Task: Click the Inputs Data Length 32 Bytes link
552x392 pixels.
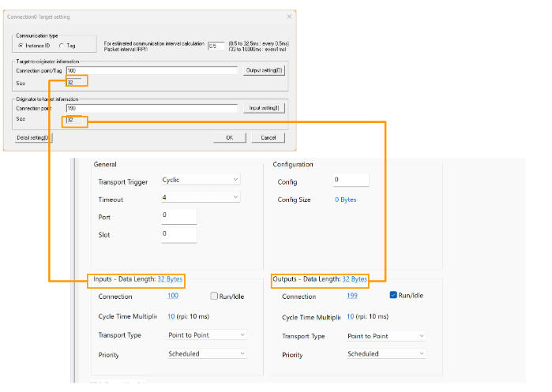Action: pos(170,279)
